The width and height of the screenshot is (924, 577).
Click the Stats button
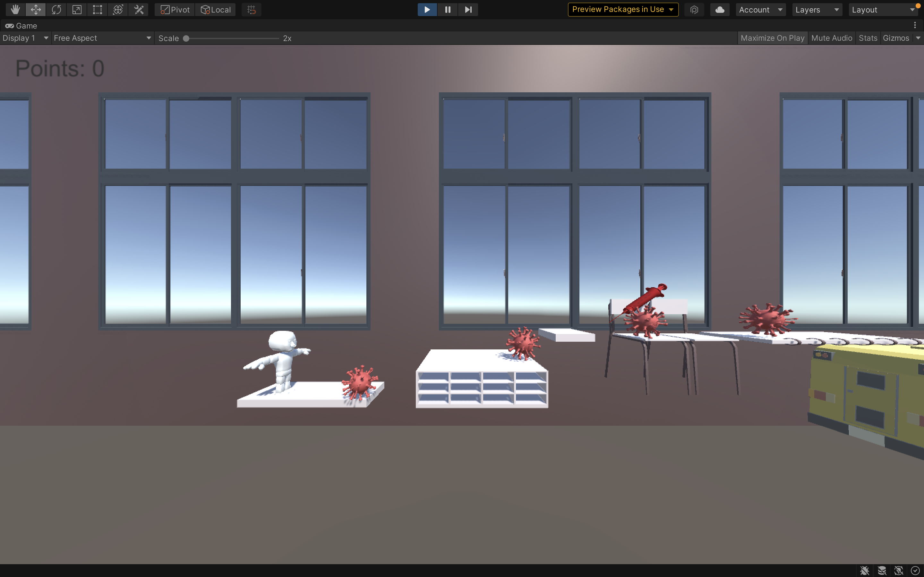868,38
